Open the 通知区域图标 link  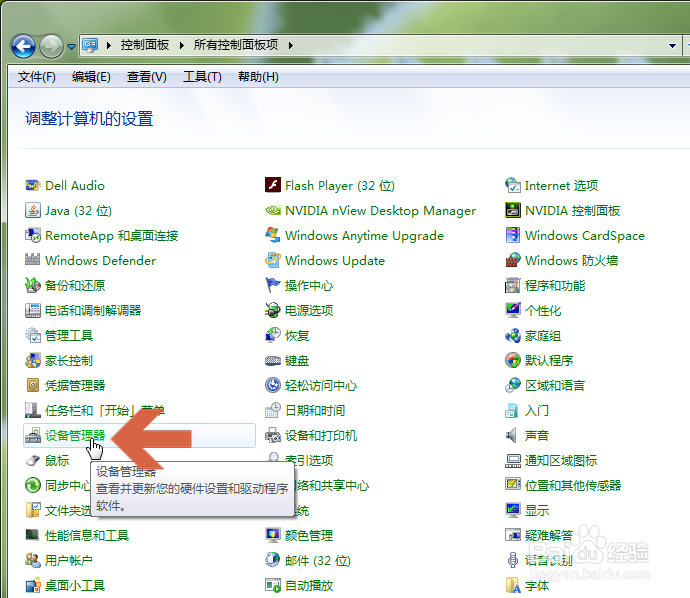coord(561,461)
